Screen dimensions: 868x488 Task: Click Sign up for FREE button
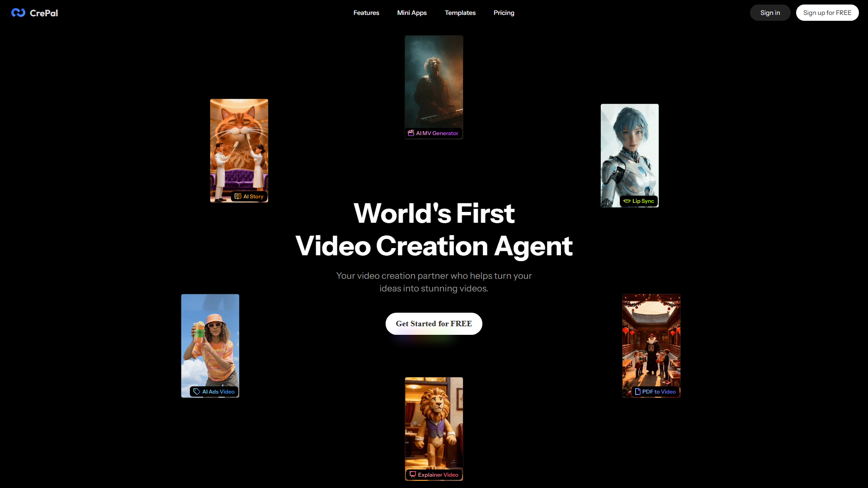point(827,13)
